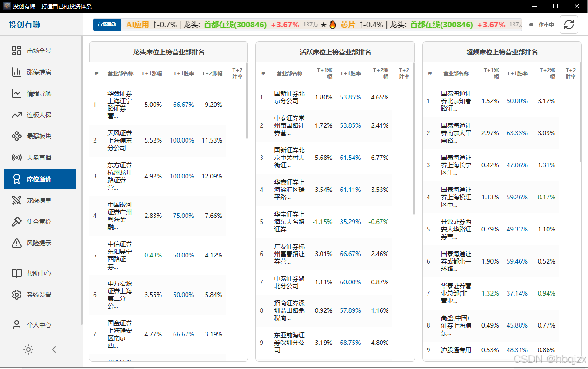Image resolution: width=588 pixels, height=369 pixels.
Task: Click the 市场异动 blue badge
Action: click(107, 25)
